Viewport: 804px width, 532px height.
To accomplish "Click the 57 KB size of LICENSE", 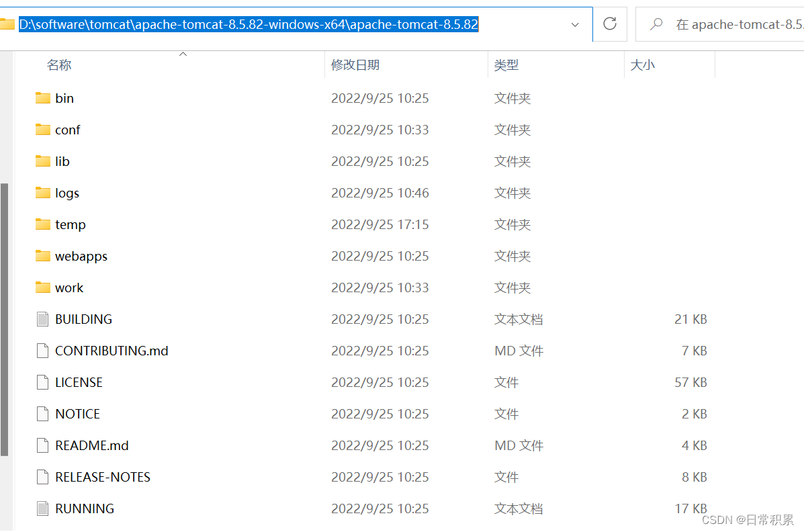I will pos(690,382).
